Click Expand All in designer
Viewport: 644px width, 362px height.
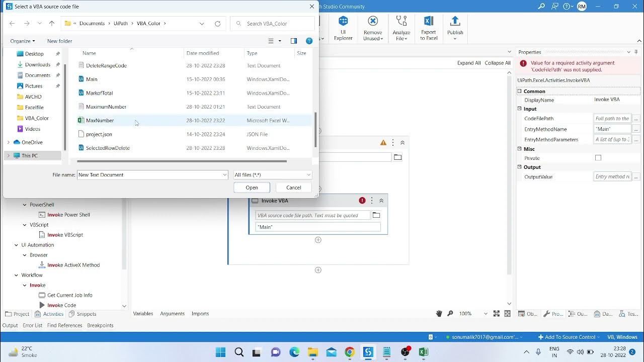(x=469, y=63)
